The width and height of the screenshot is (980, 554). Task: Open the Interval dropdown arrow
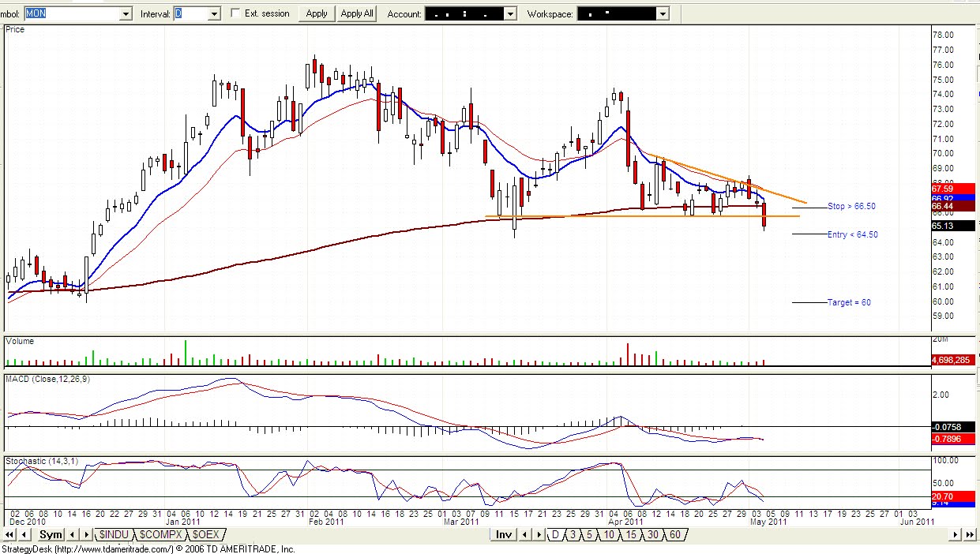pyautogui.click(x=214, y=14)
